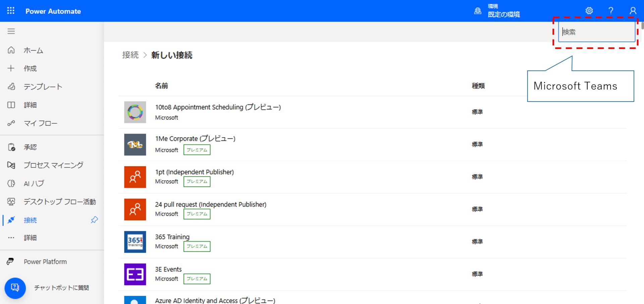This screenshot has width=644, height=304.
Task: Click the plug icon beside 接続
Action: 11,220
